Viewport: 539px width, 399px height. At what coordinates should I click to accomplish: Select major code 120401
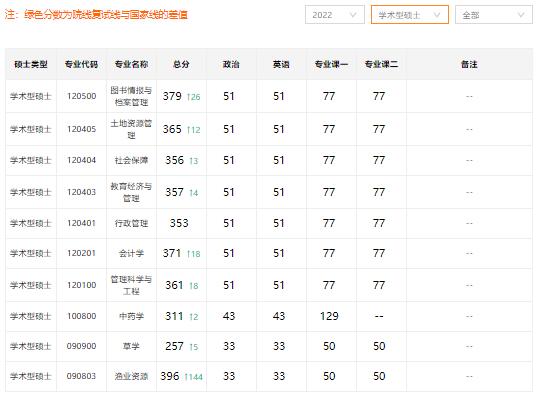[81, 223]
